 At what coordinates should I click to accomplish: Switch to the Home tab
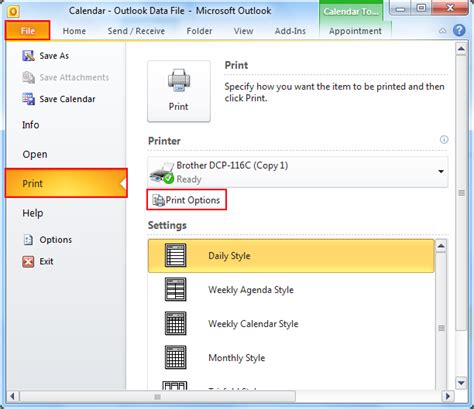74,31
